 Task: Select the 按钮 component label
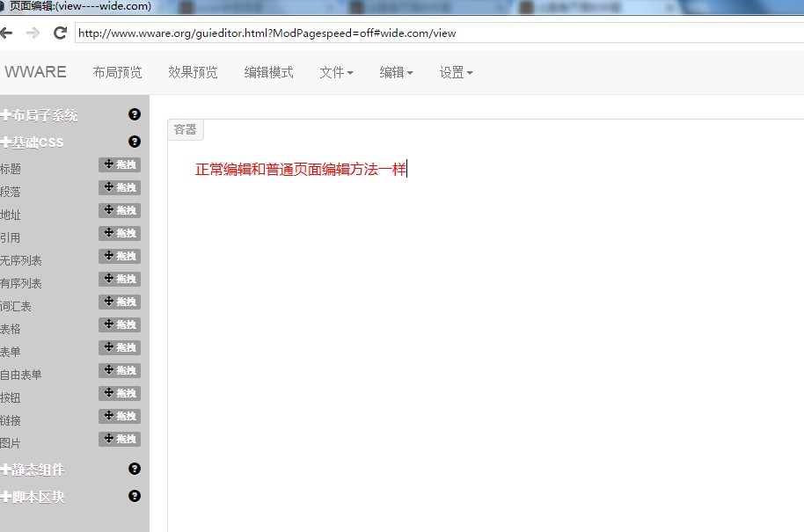click(x=11, y=397)
